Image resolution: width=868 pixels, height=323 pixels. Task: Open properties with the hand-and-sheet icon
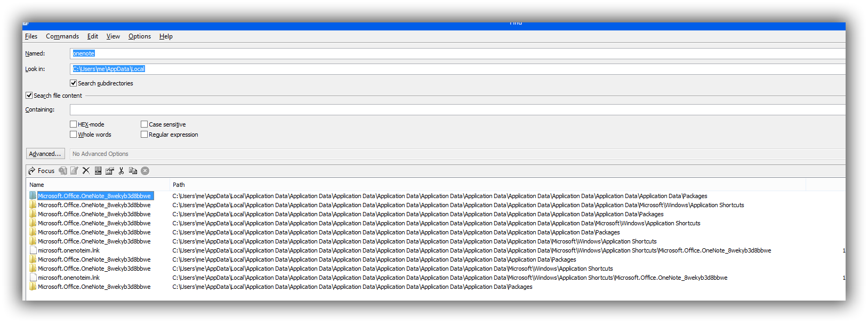(110, 171)
